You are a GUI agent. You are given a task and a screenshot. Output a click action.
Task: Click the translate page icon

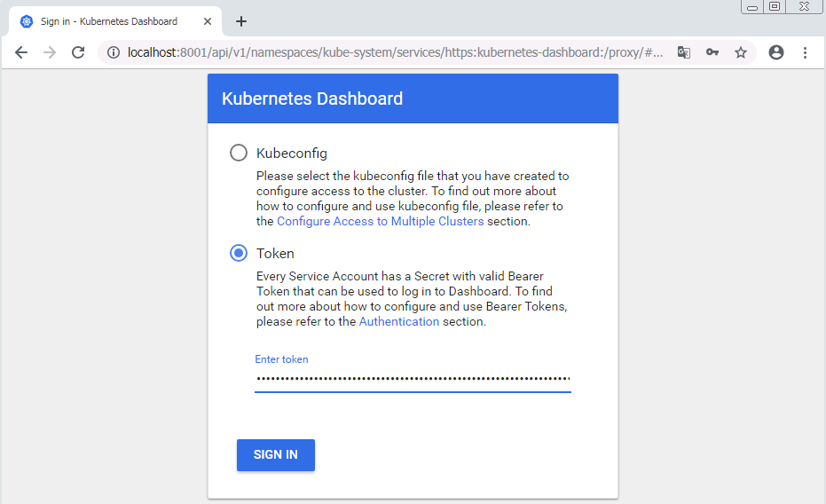pyautogui.click(x=684, y=52)
